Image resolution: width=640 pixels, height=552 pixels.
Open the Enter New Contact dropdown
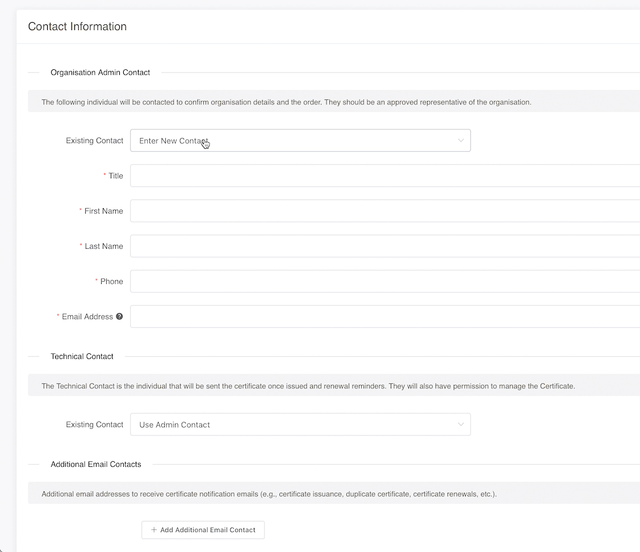pos(300,141)
